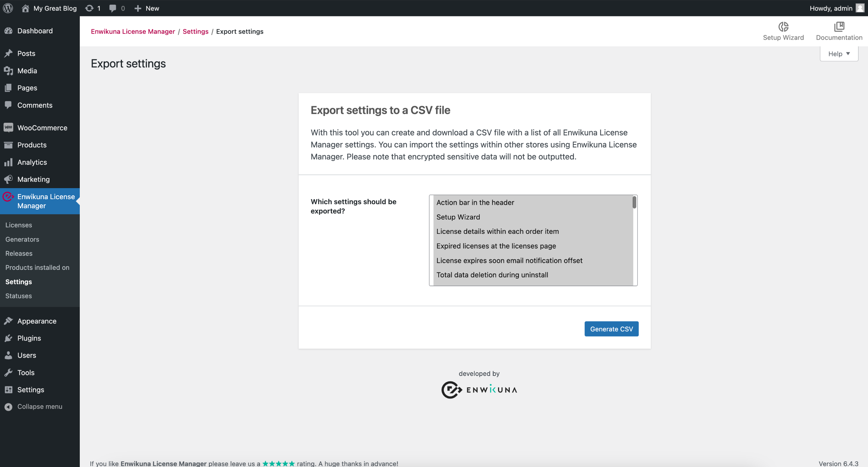
Task: Select Setup Wizard option in list
Action: click(533, 217)
